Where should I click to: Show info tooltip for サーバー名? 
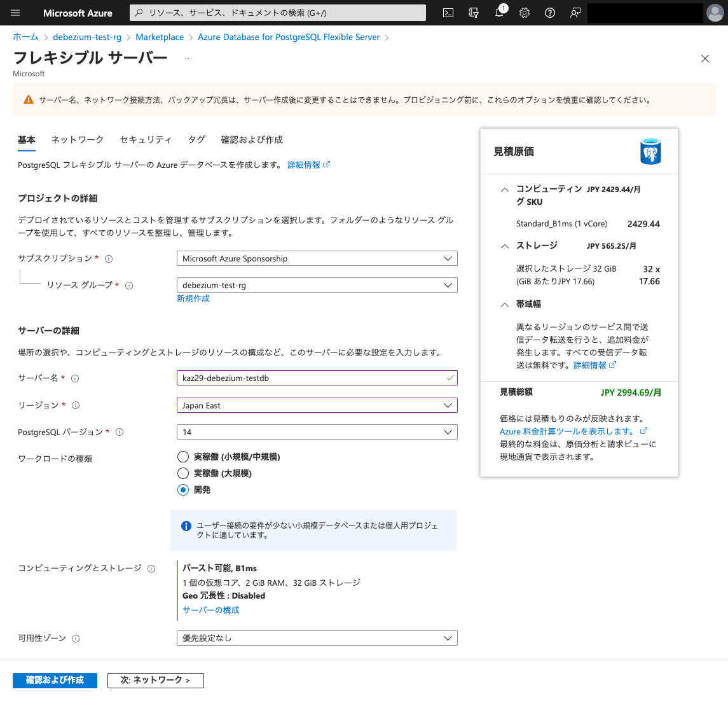pyautogui.click(x=75, y=378)
